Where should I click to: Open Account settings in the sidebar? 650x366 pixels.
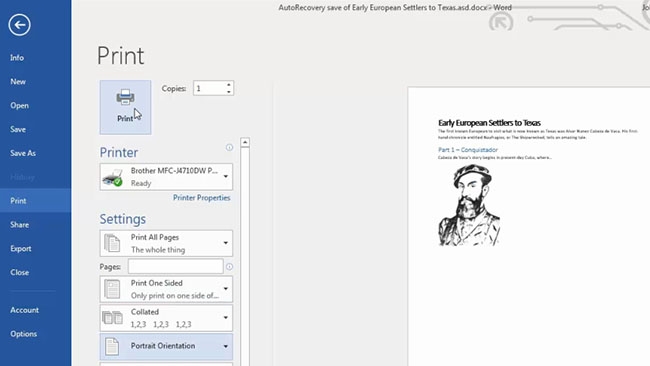24,310
